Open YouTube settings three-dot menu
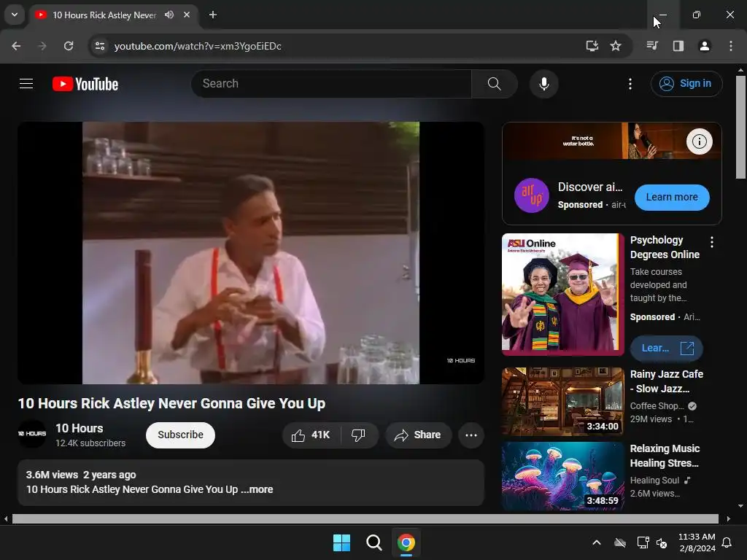The width and height of the screenshot is (747, 560). [630, 84]
